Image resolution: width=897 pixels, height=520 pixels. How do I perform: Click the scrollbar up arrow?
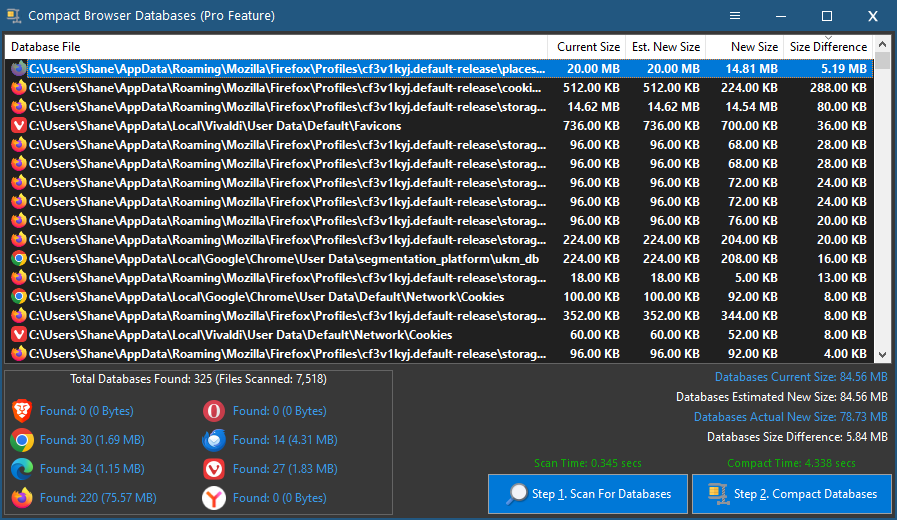coord(883,44)
